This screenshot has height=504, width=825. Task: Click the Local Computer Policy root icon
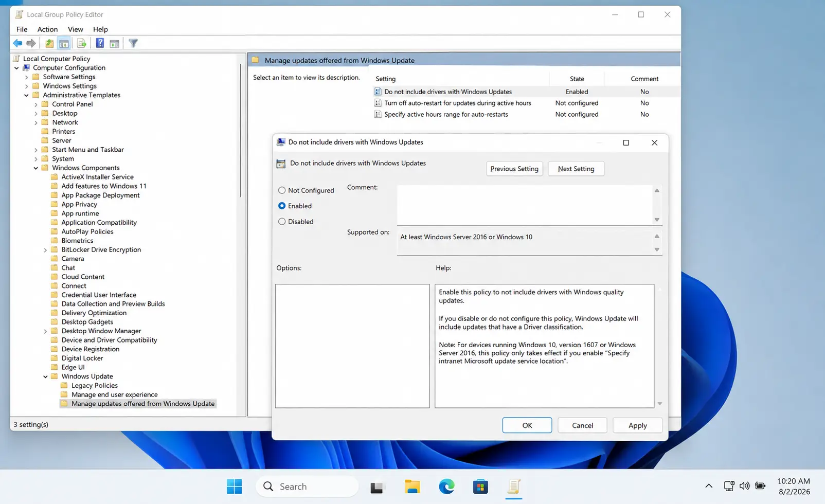(16, 59)
